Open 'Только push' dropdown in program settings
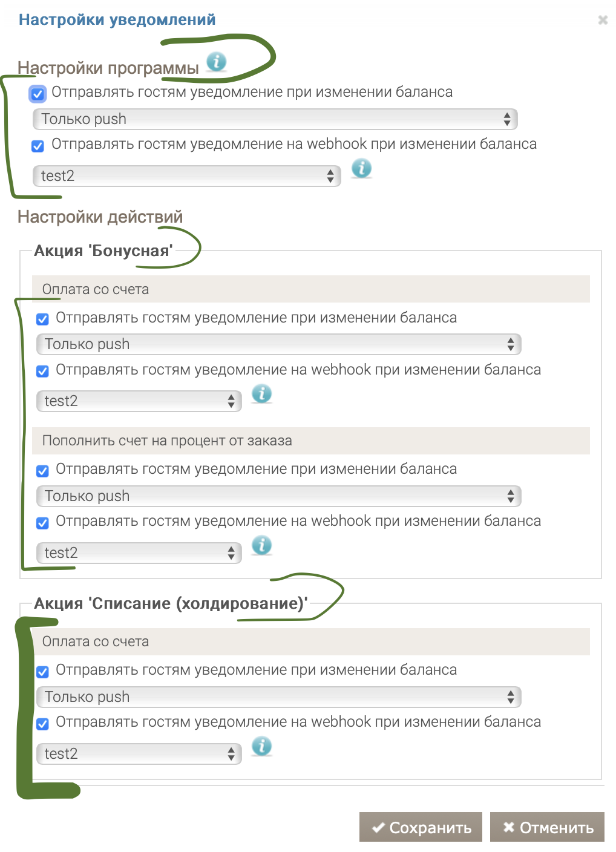Image resolution: width=616 pixels, height=852 pixels. (x=275, y=119)
